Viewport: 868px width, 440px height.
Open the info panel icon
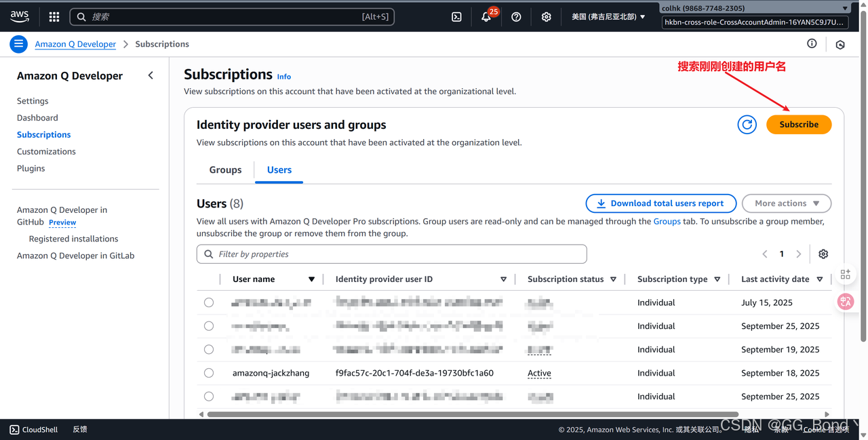(812, 43)
